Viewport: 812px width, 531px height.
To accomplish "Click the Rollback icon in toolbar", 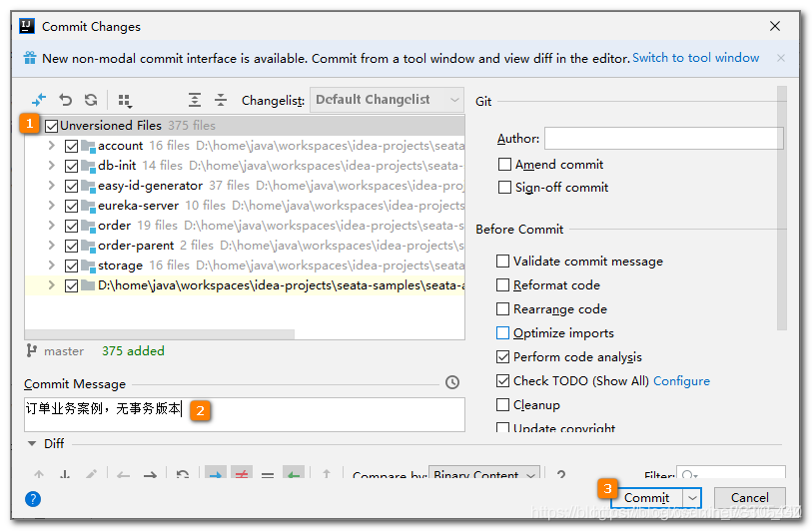I will pyautogui.click(x=65, y=100).
